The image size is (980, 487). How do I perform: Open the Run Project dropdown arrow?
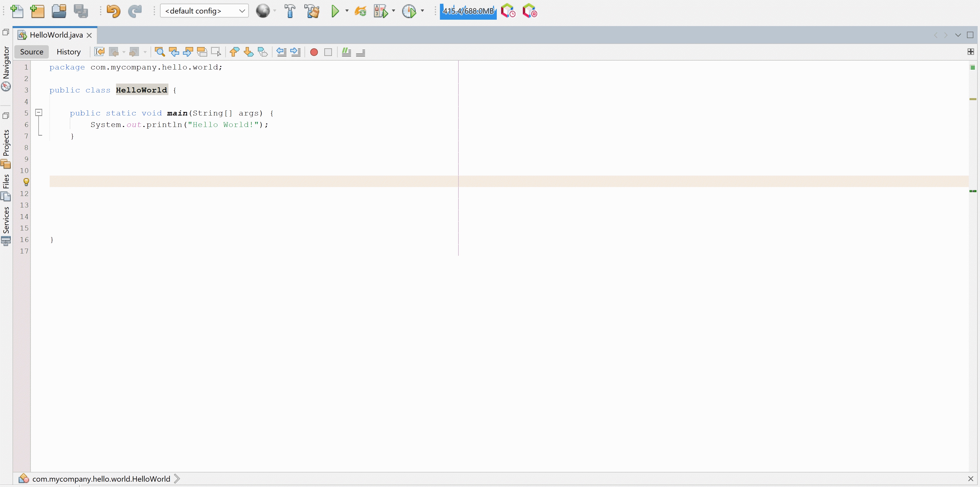click(x=347, y=11)
